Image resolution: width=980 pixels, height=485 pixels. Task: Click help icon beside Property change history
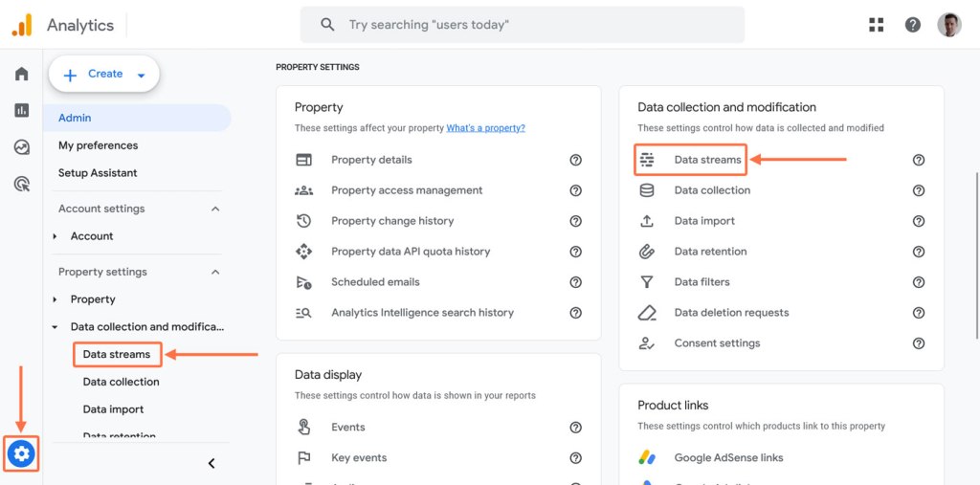point(575,221)
